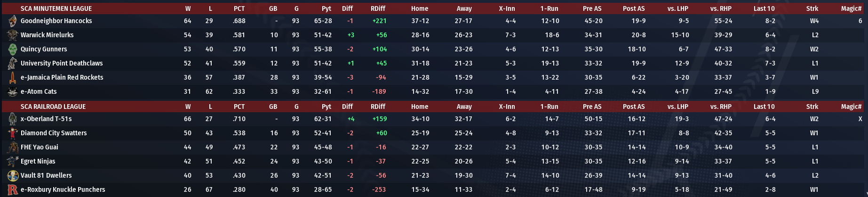Sort Minutemen League by PCT column header

pyautogui.click(x=239, y=8)
